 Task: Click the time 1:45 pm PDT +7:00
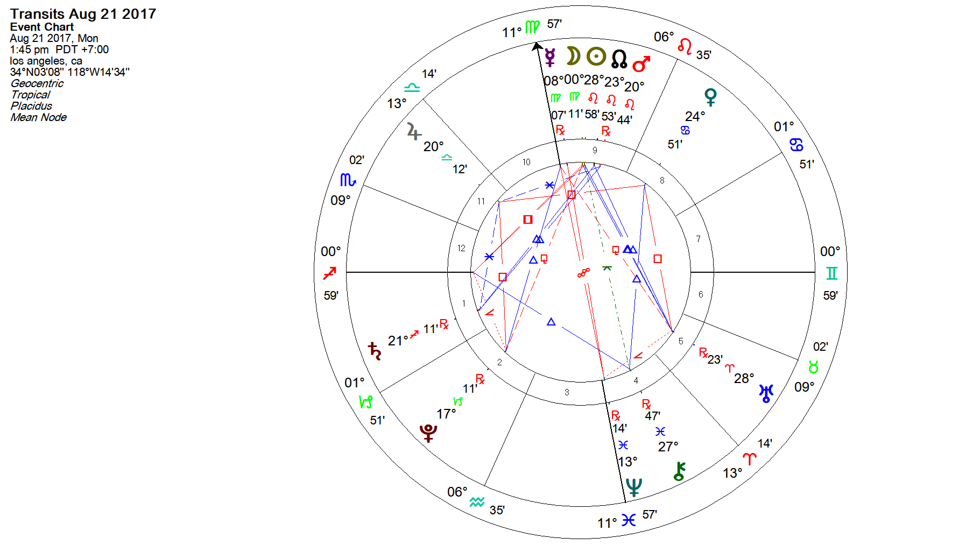(x=59, y=49)
